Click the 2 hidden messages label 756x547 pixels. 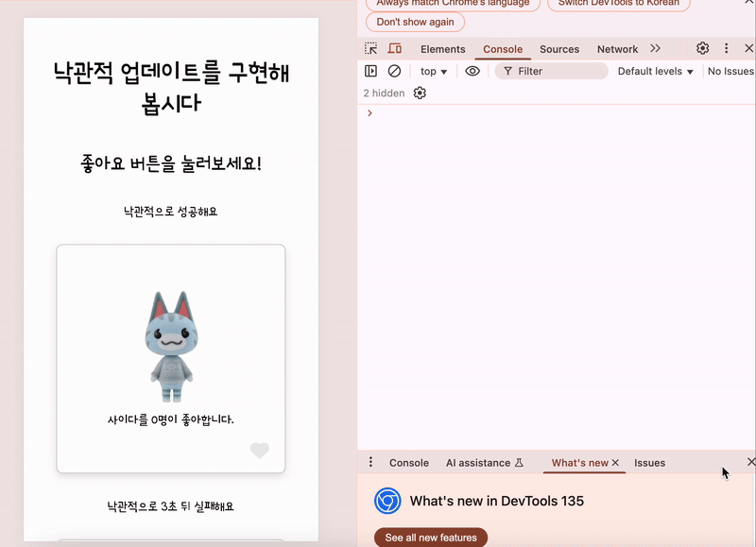coord(384,93)
